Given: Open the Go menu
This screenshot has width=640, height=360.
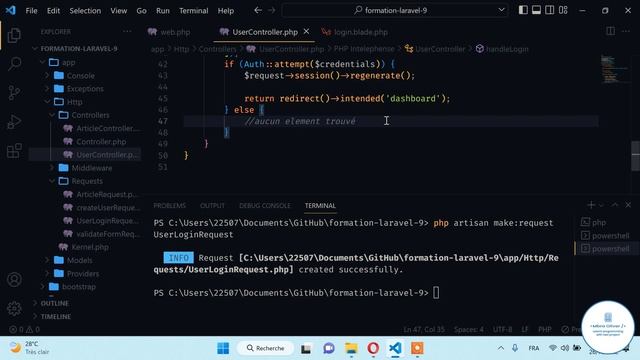Looking at the screenshot, I should pos(141,11).
